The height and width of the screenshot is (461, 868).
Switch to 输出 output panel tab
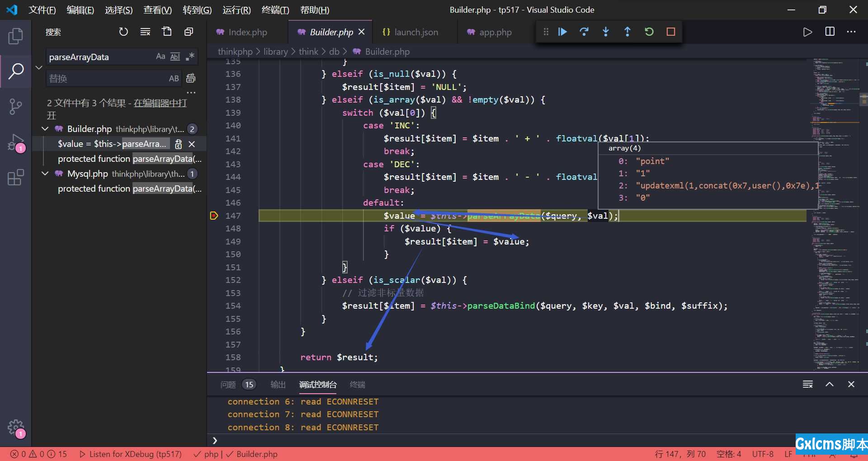point(278,385)
